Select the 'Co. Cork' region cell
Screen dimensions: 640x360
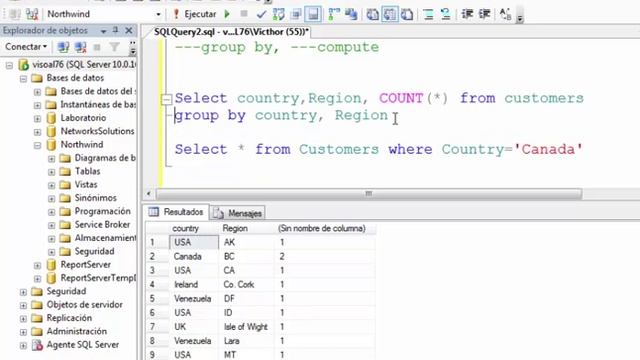[x=247, y=284]
